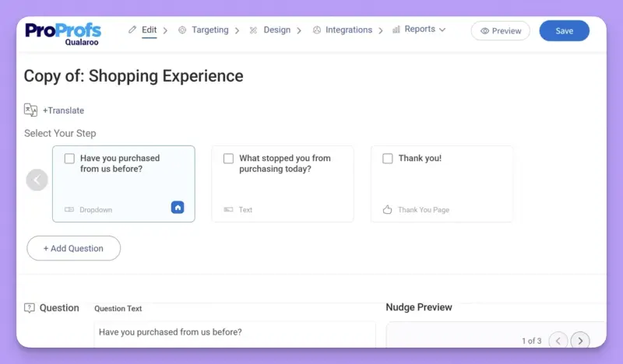
Task: Click the target icon beside Targeting
Action: click(x=182, y=30)
